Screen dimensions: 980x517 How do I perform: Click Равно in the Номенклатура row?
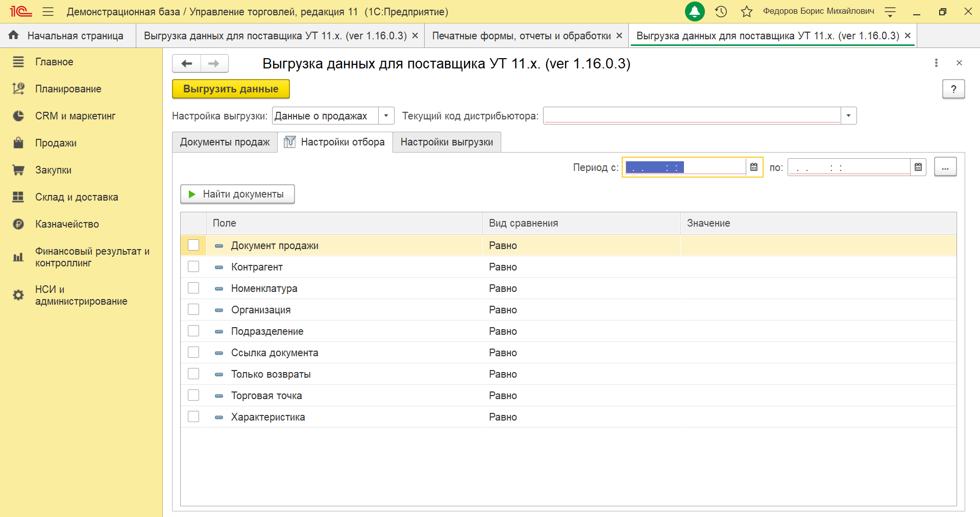tap(503, 288)
